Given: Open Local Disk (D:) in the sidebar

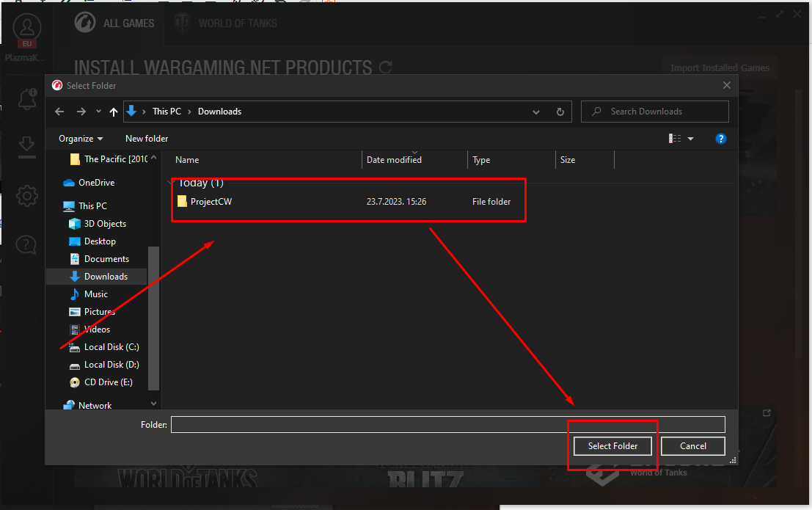Looking at the screenshot, I should click(x=104, y=365).
